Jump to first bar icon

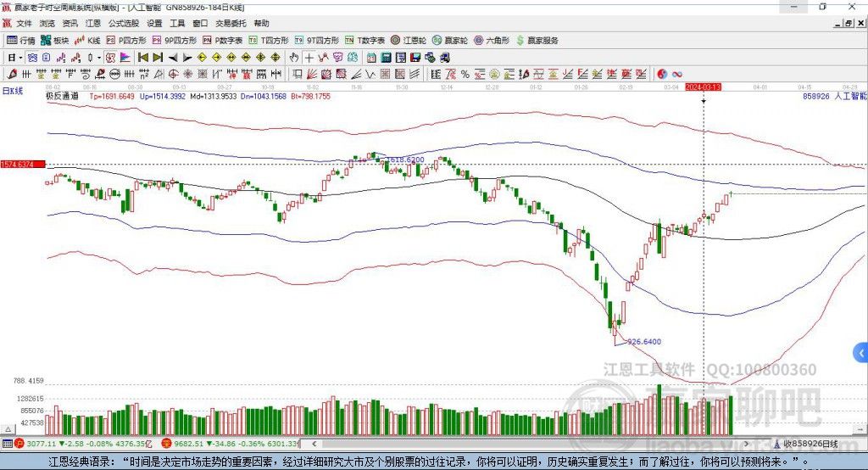(x=142, y=58)
